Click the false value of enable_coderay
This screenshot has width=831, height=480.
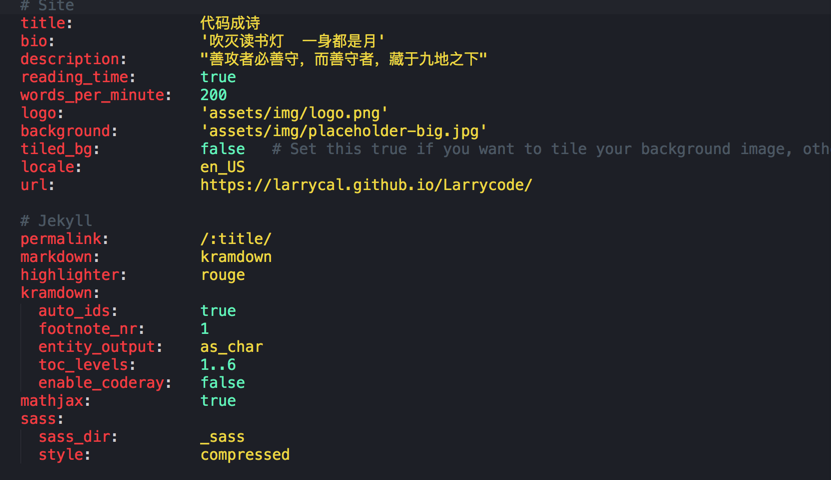coord(222,383)
